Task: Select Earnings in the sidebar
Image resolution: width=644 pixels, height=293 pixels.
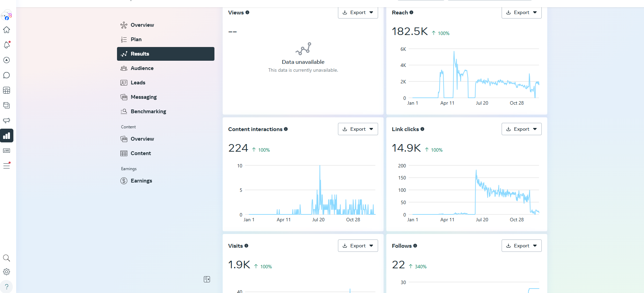Action: [x=141, y=181]
